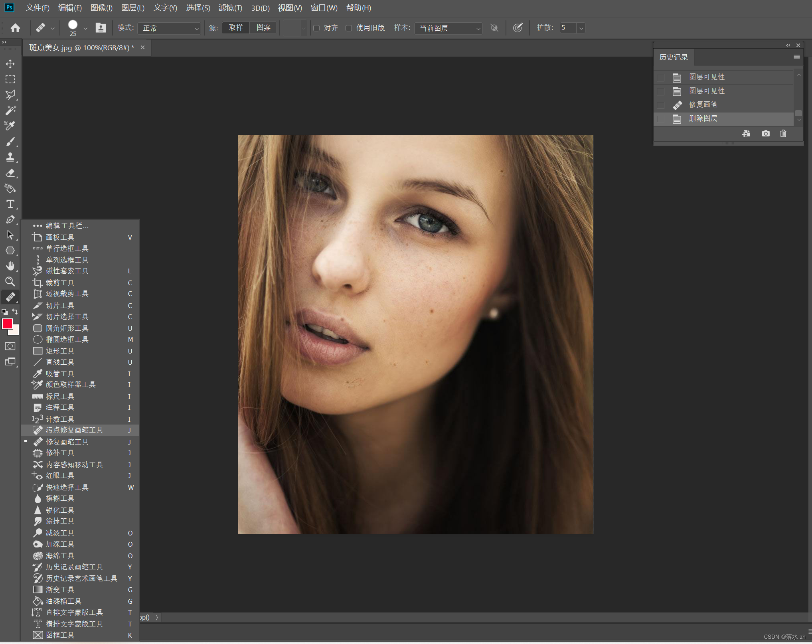Delete current history state with trash icon

(x=783, y=134)
